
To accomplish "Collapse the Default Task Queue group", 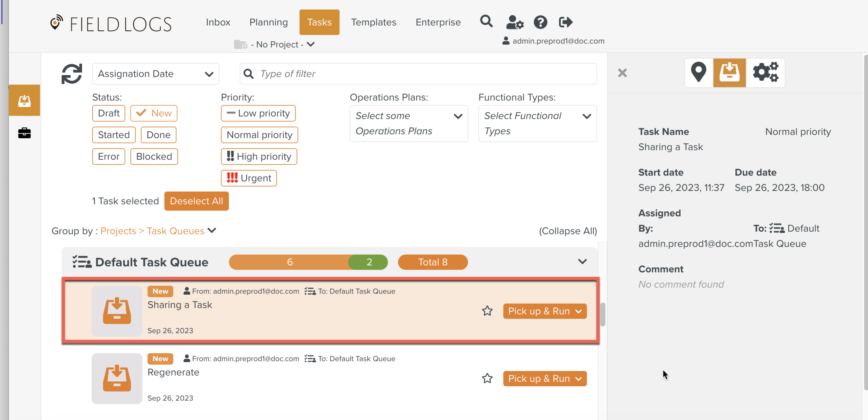I will coord(582,262).
